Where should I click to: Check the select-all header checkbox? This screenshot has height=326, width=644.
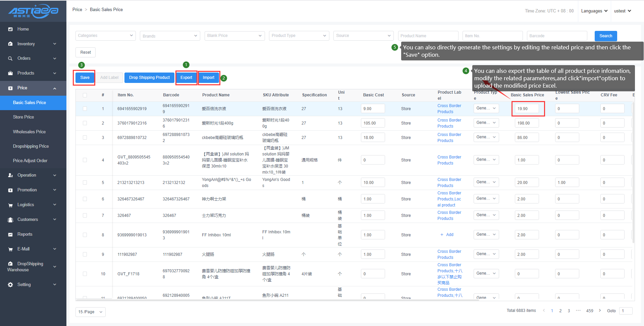click(x=85, y=95)
